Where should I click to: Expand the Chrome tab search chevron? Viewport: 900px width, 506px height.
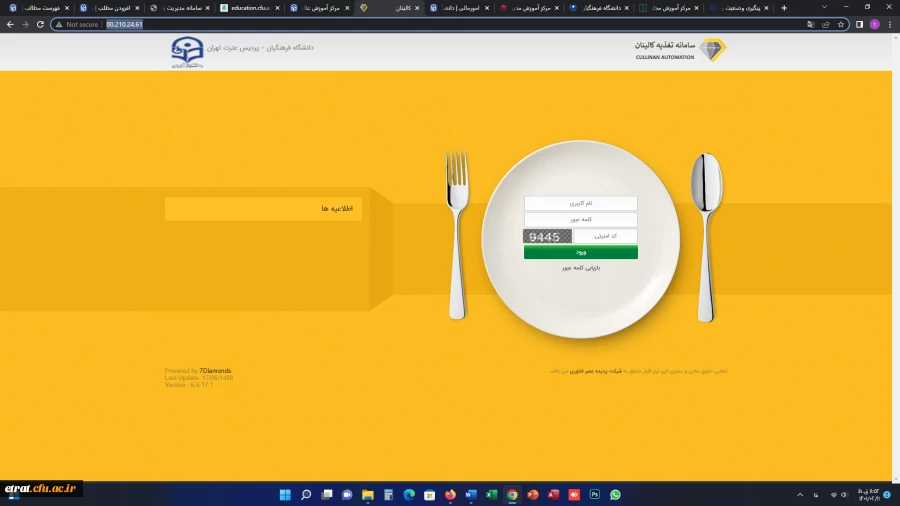pos(824,7)
